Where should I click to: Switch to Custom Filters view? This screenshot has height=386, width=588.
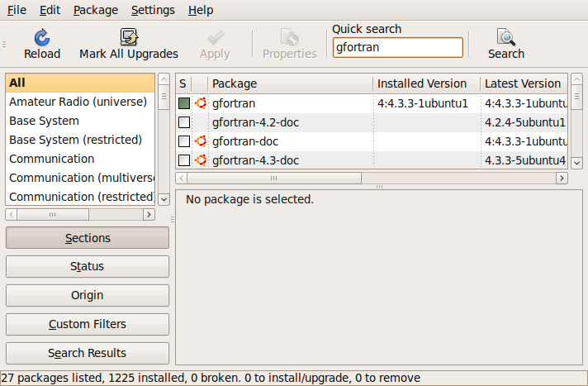pyautogui.click(x=88, y=324)
